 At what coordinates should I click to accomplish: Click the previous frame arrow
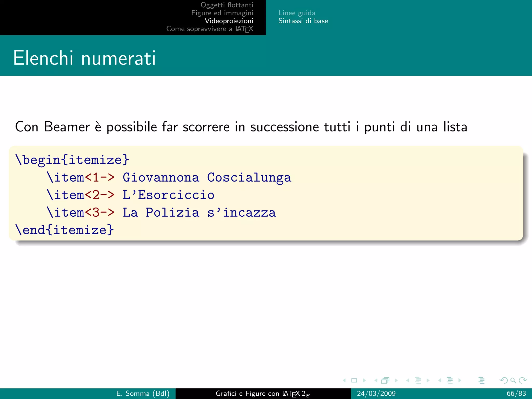click(376, 381)
